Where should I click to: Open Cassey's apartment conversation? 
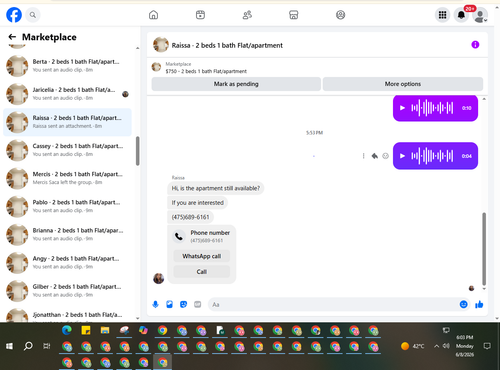click(67, 150)
